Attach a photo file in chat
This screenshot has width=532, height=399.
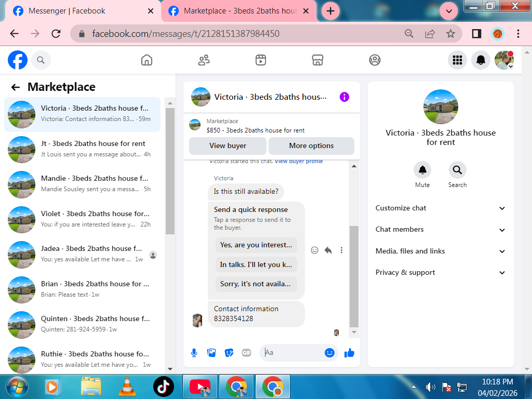pos(211,353)
